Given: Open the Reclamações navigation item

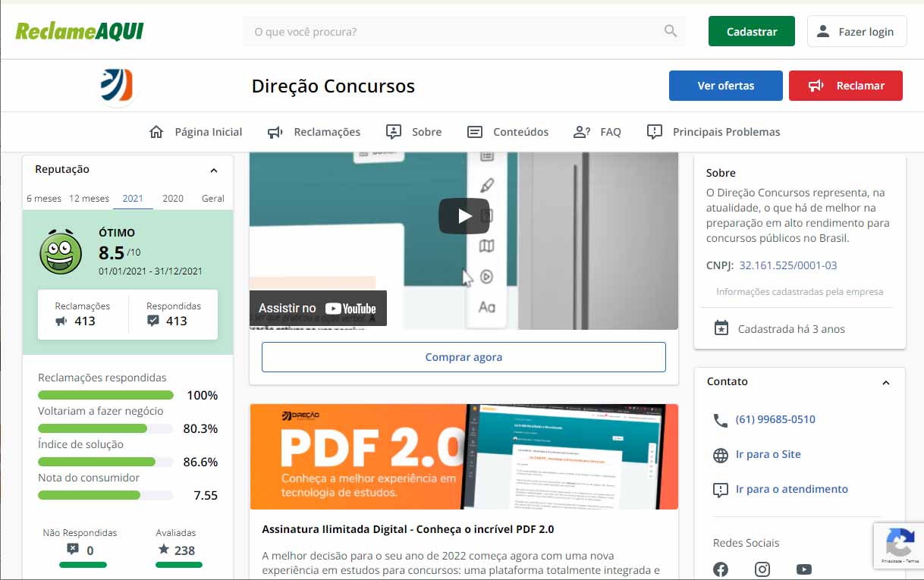Looking at the screenshot, I should (x=314, y=132).
